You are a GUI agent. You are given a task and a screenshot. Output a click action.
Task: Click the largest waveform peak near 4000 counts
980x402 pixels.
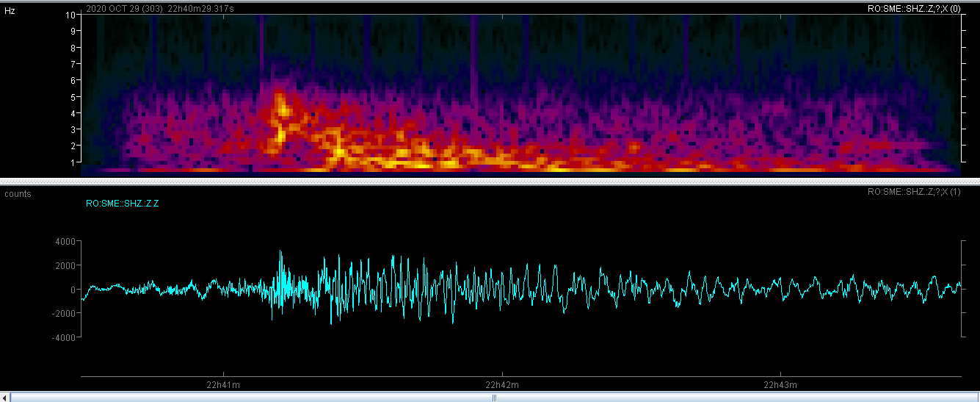tap(280, 252)
